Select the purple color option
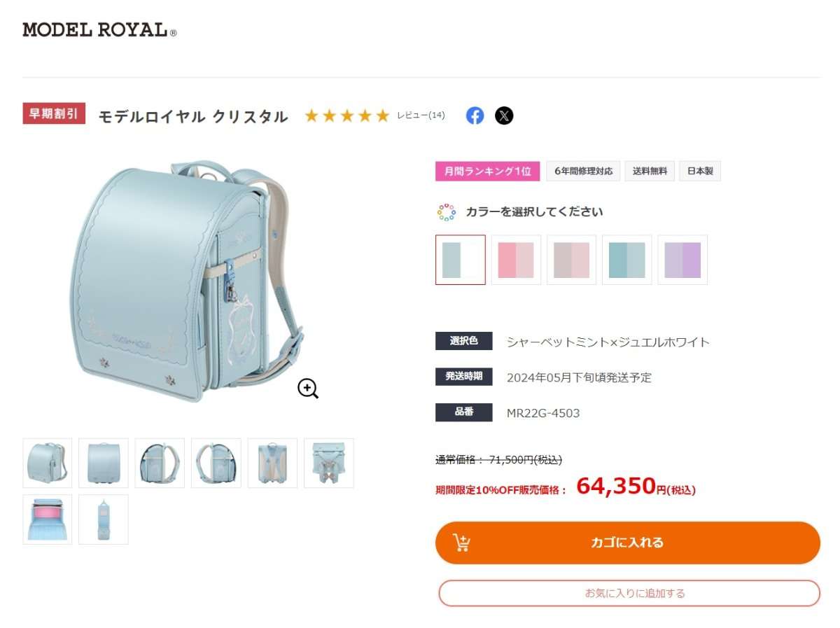The width and height of the screenshot is (840, 628). (x=683, y=259)
